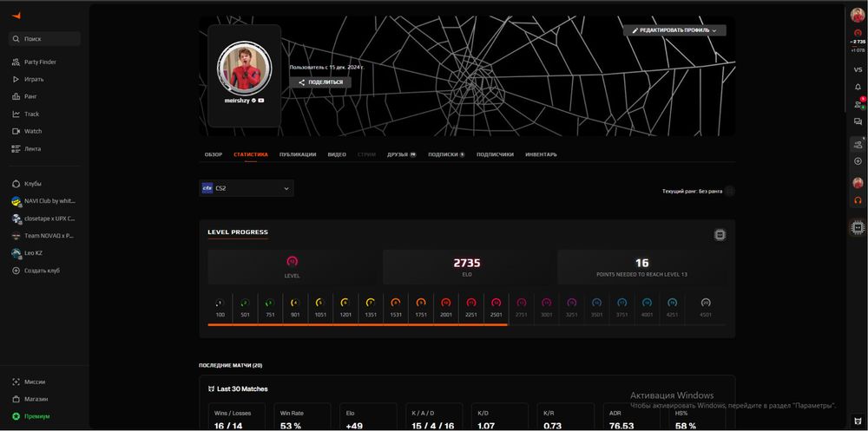
Task: Switch to the Подписчики tab
Action: point(495,154)
